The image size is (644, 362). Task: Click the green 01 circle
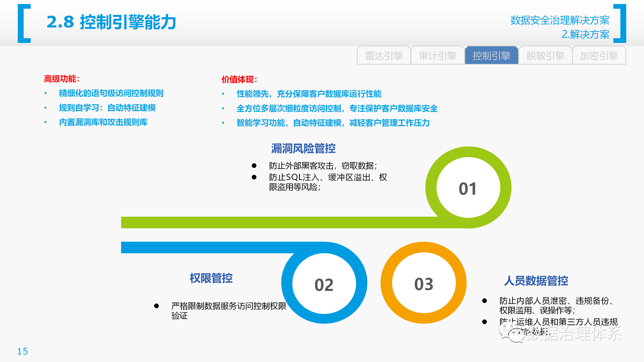pos(468,188)
